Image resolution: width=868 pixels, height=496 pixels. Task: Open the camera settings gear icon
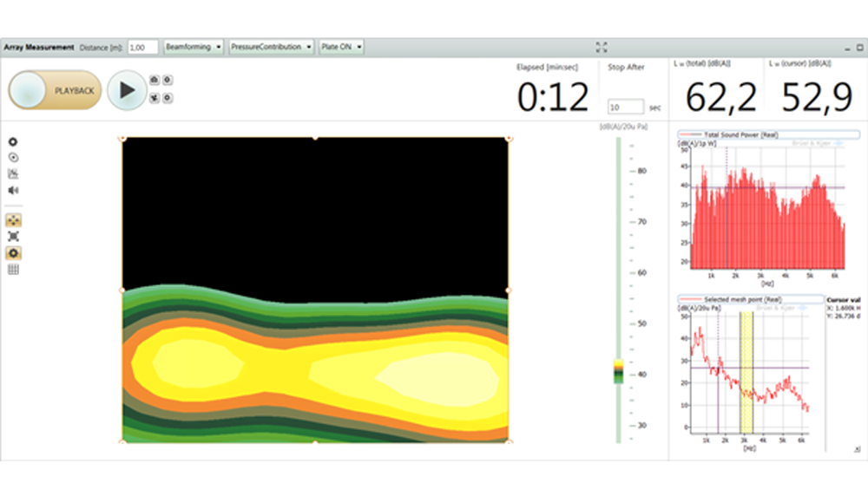(168, 80)
